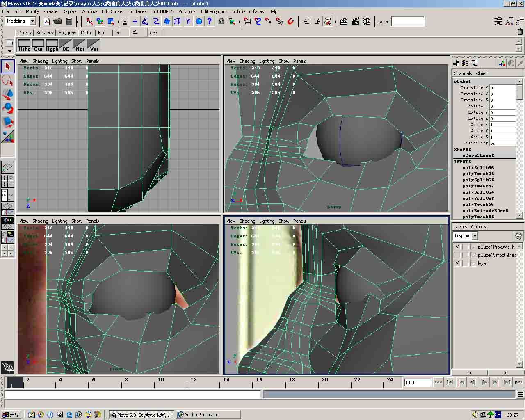Go to start of playback range

438,382
